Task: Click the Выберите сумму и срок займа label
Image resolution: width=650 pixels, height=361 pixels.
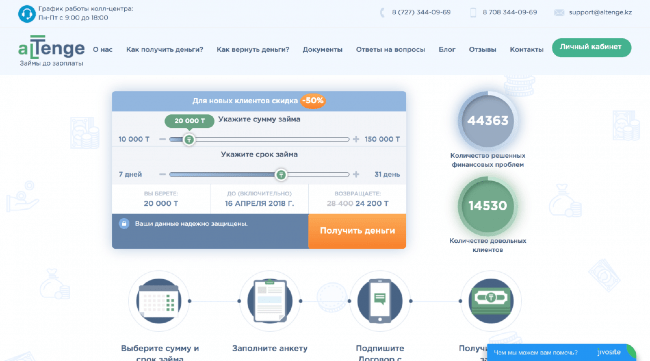Action: (160, 353)
